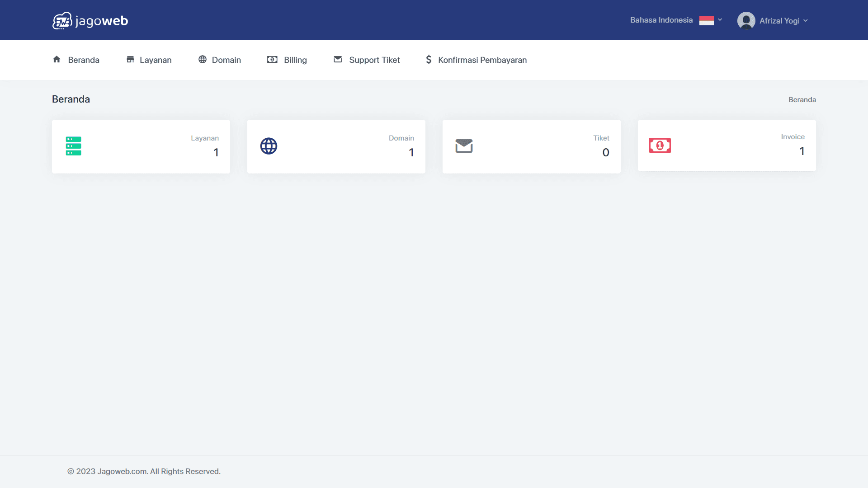Viewport: 868px width, 488px height.
Task: Click the envelope icon beside Support Tiket
Action: coord(338,59)
